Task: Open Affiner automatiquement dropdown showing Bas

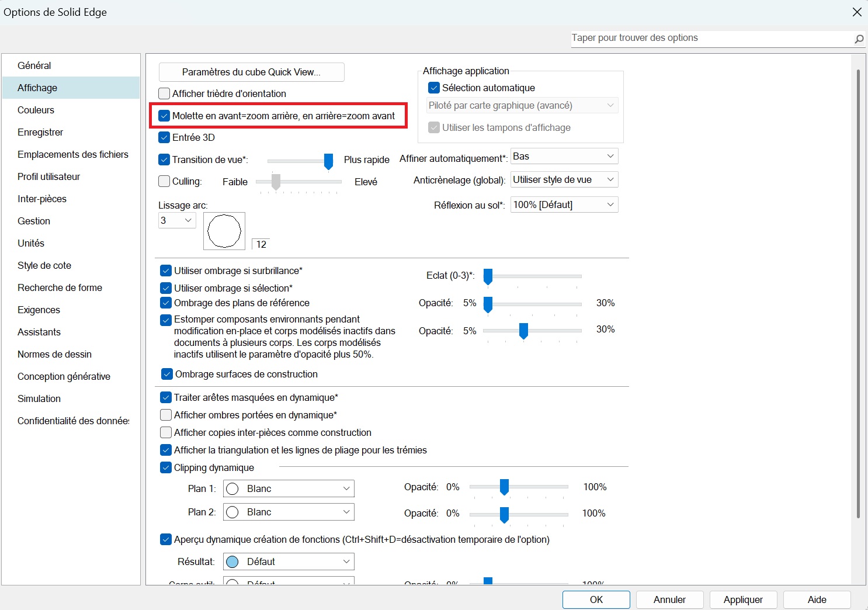Action: 564,156
